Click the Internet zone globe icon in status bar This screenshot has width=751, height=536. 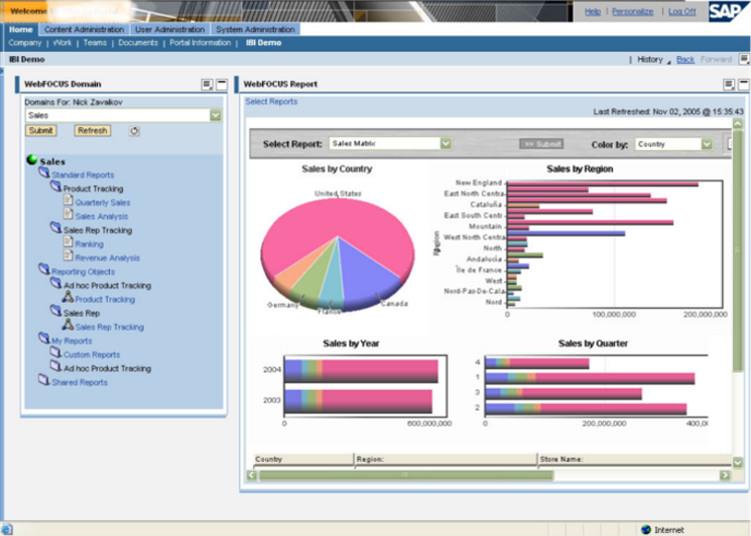(646, 529)
